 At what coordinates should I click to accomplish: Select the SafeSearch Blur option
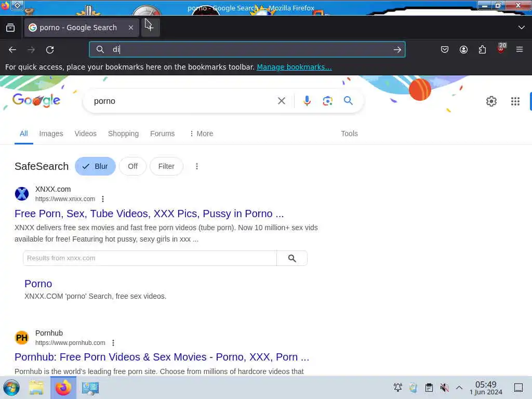96,166
